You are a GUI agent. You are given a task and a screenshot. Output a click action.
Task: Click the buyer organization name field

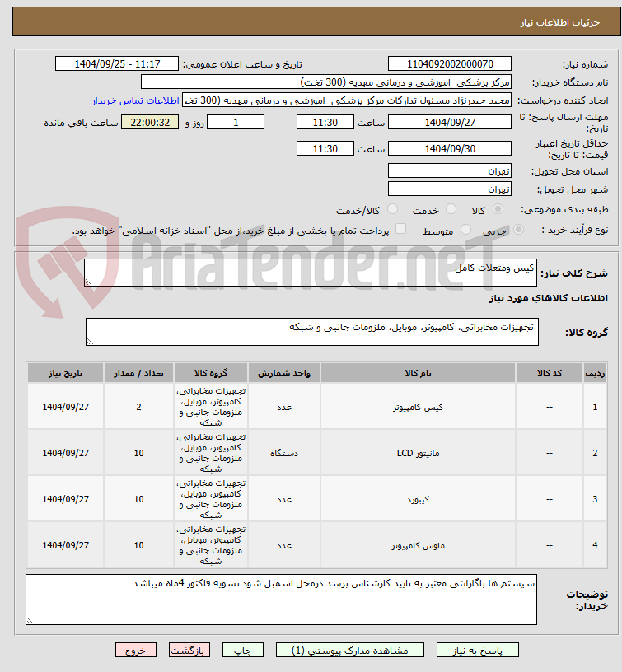(x=326, y=82)
